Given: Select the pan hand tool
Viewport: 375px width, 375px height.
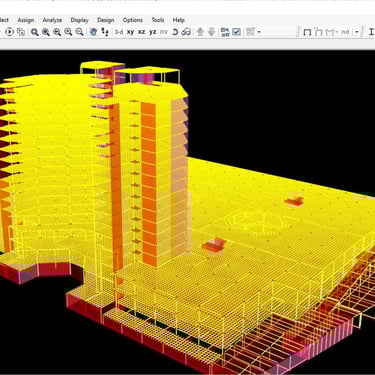Looking at the screenshot, I should pyautogui.click(x=94, y=32).
